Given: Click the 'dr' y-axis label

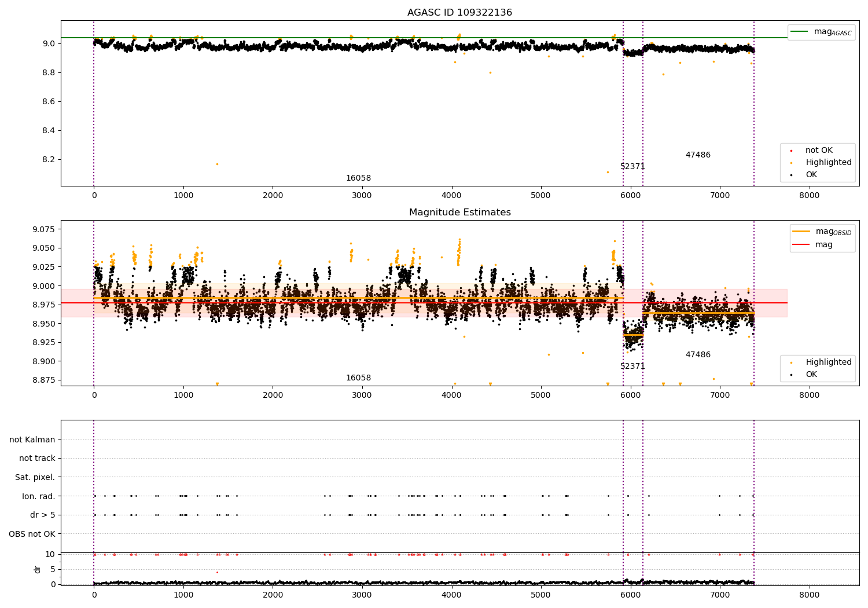Looking at the screenshot, I should pos(38,569).
